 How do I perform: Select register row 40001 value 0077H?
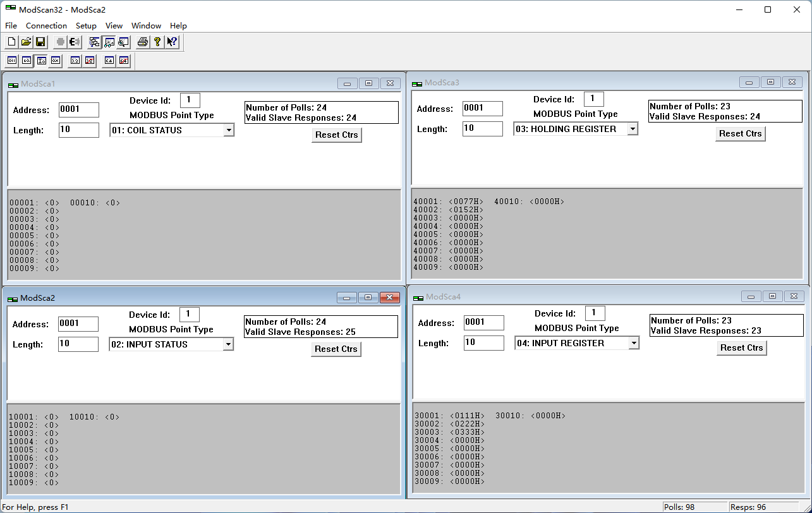[449, 202]
